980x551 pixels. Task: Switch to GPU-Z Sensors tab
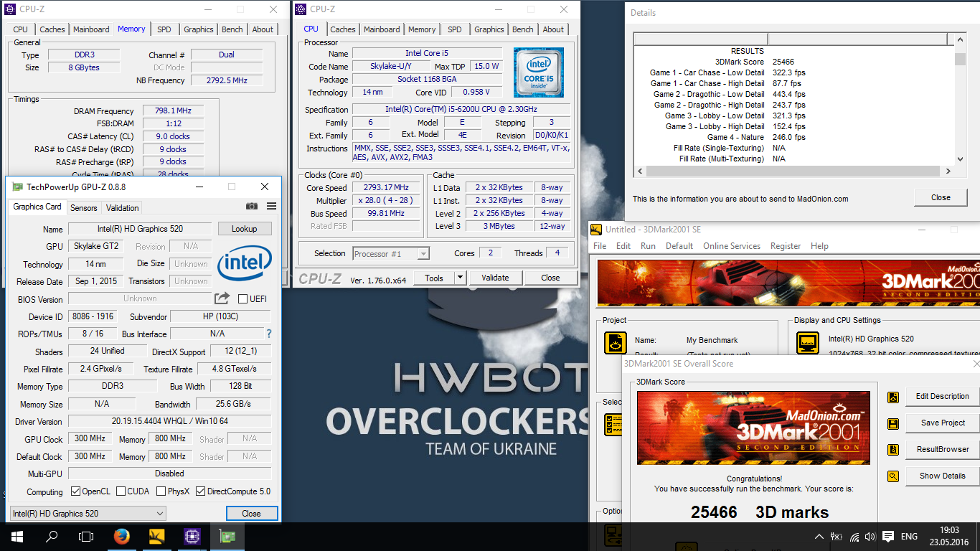pos(83,207)
